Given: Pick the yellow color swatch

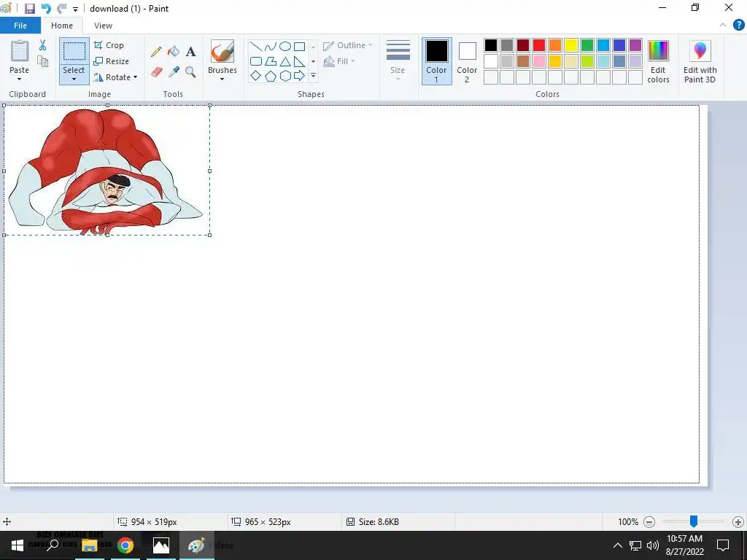Looking at the screenshot, I should 570,45.
